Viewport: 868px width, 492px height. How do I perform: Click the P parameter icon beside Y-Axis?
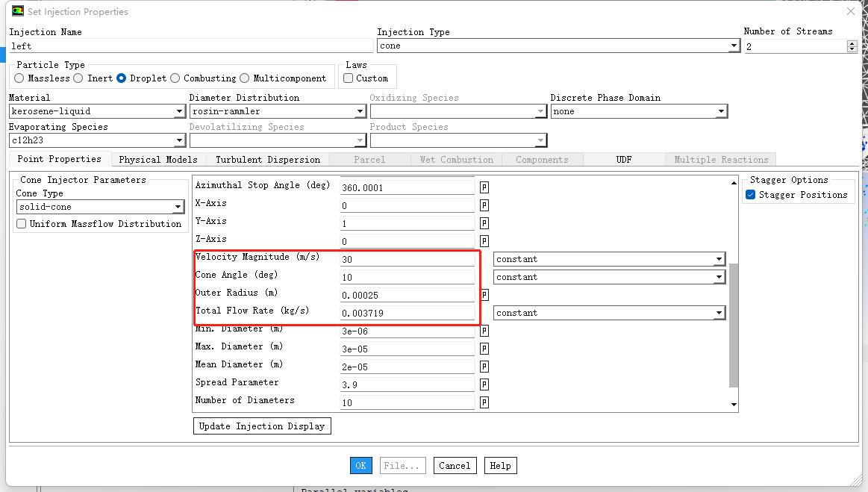[x=484, y=223]
